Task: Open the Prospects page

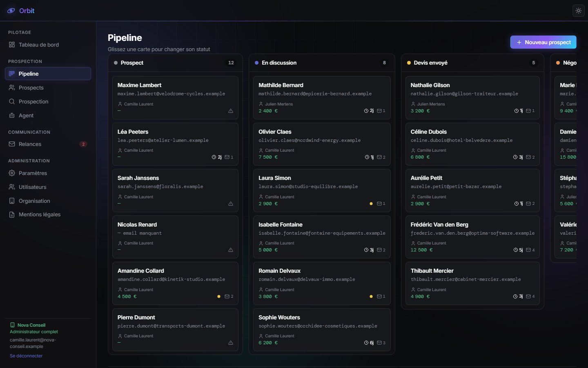Action: pyautogui.click(x=48, y=88)
